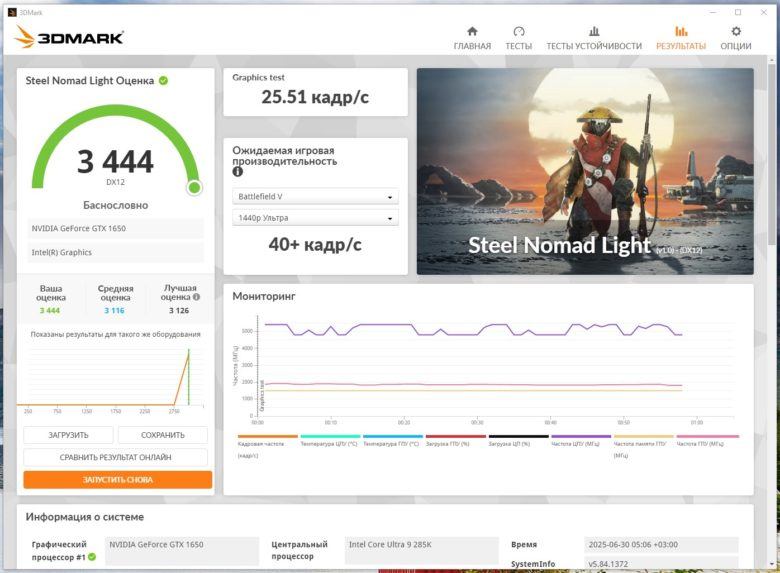Click the NVIDIA GeForce GTX 1650 score card row
Screen dimensions: 780x573
tap(115, 228)
